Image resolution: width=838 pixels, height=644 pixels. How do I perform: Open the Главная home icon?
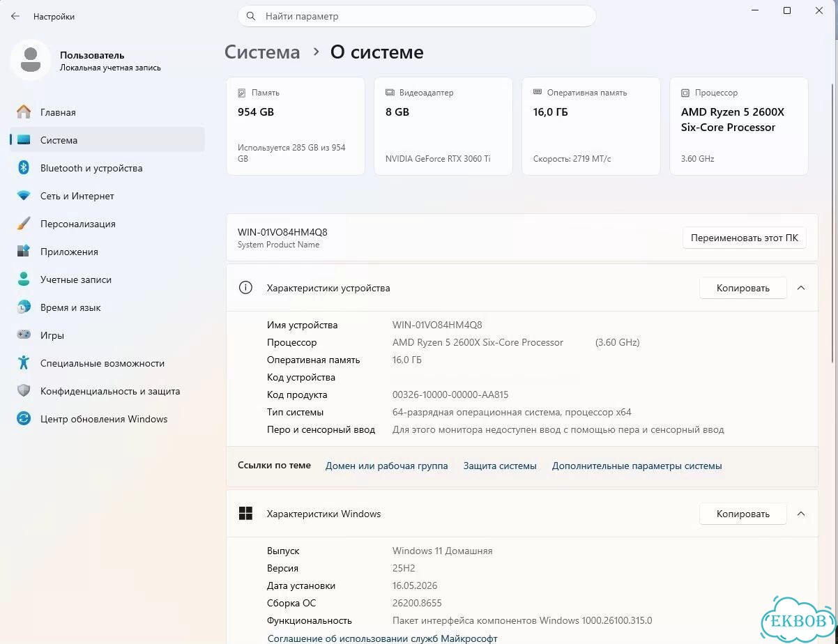24,112
